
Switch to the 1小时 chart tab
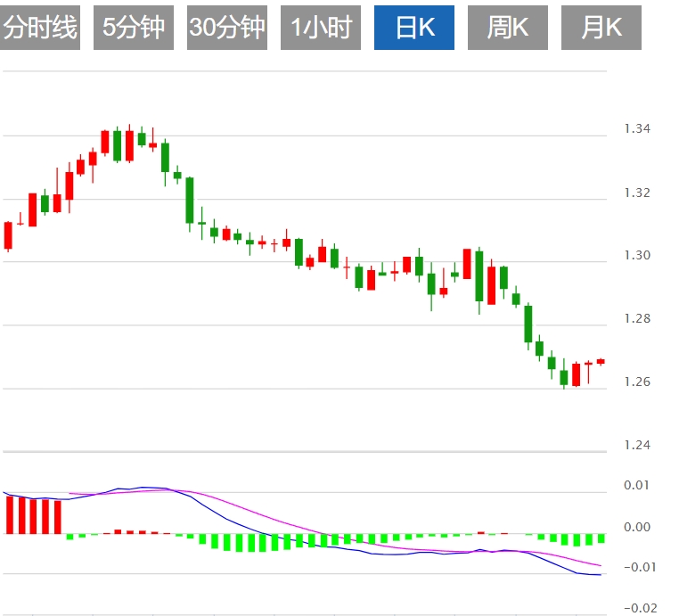tap(321, 28)
